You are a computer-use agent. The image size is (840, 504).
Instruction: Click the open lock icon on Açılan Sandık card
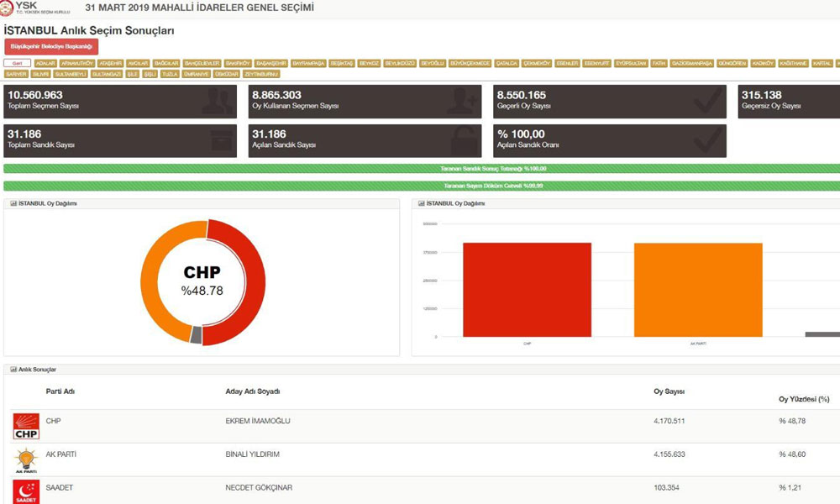pos(465,140)
